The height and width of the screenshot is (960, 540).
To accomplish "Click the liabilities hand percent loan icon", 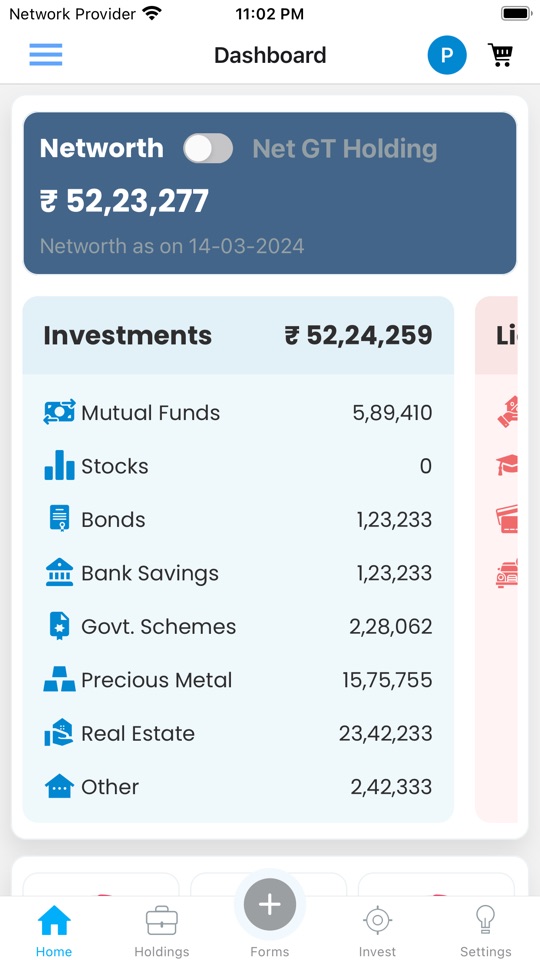I will point(507,411).
